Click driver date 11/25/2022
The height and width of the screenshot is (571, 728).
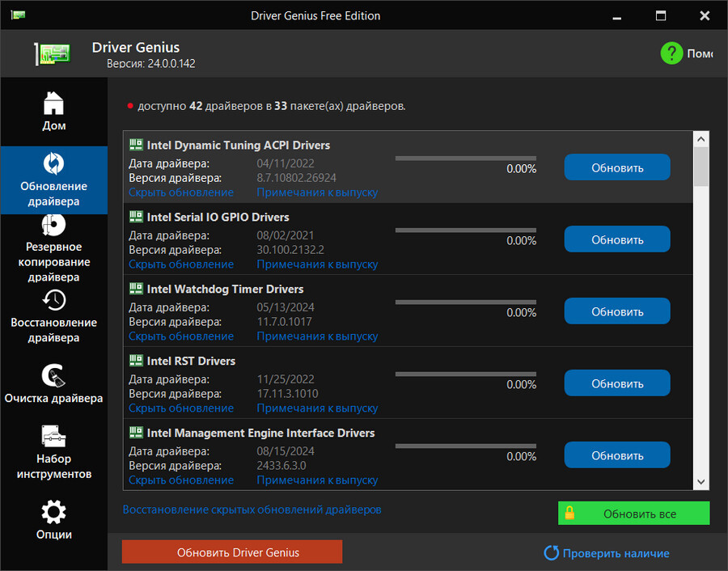pos(285,379)
